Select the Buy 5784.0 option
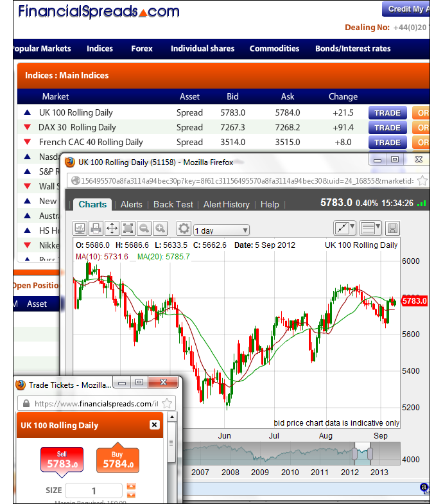Viewport: 443px width, 504px height. pos(117,460)
